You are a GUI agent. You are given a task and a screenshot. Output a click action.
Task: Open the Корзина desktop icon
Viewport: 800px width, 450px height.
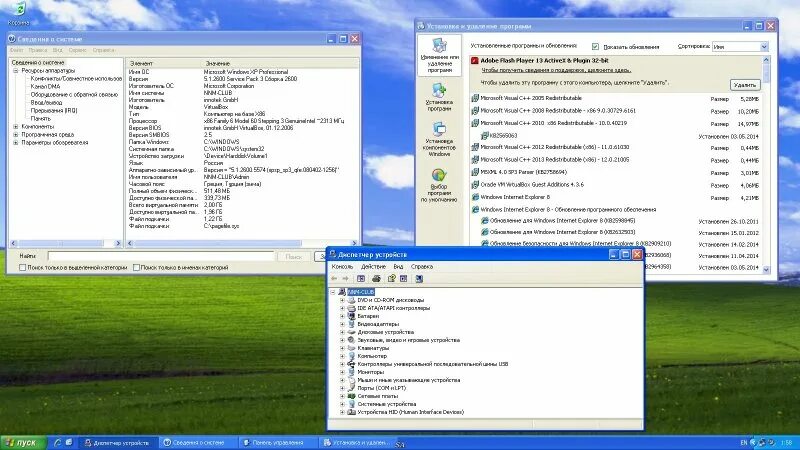click(19, 14)
